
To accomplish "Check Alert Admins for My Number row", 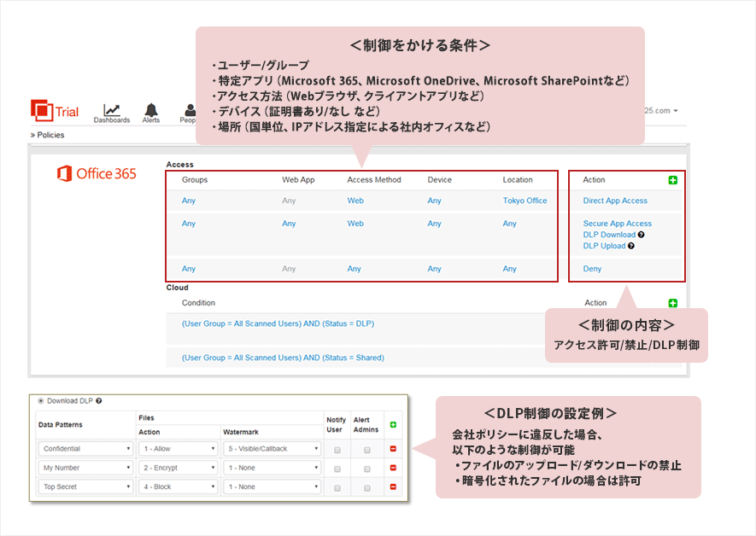I will (x=367, y=469).
